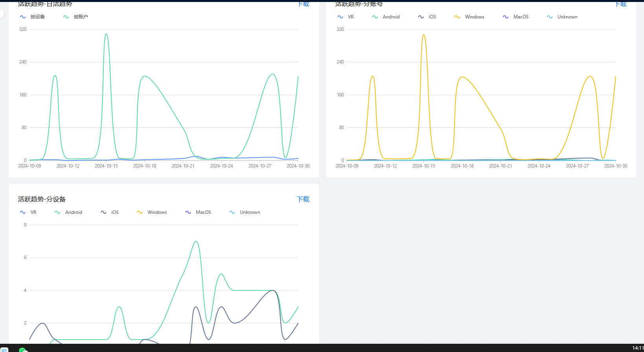Click the taskbar clock showing 14:11

pyautogui.click(x=638, y=348)
